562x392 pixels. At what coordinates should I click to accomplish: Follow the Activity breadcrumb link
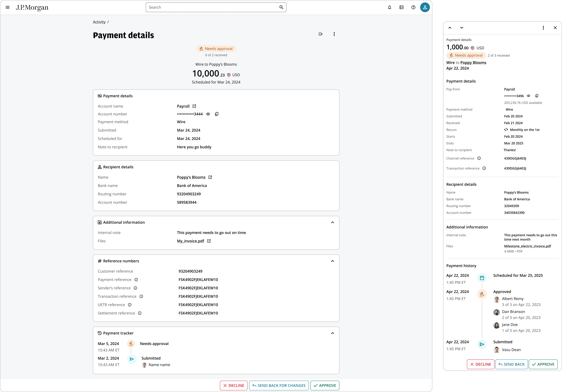coord(99,22)
